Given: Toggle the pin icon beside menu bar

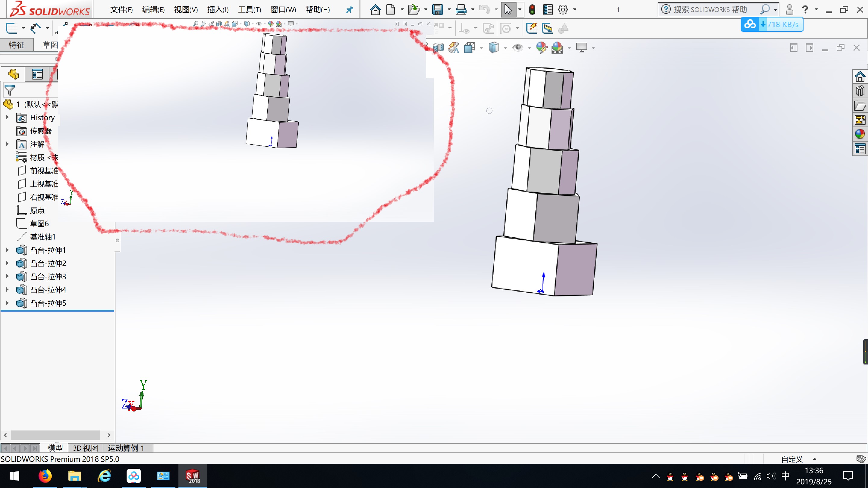Looking at the screenshot, I should point(349,10).
